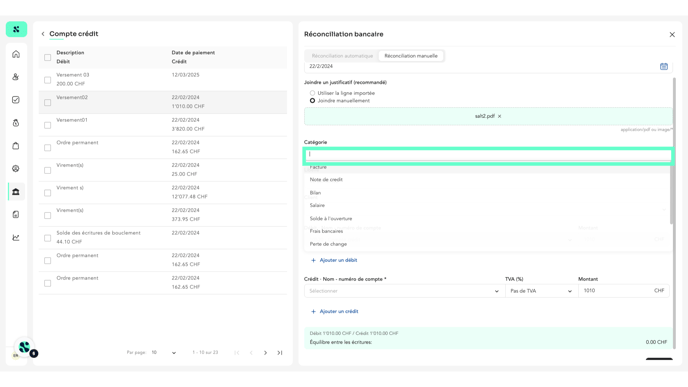The image size is (688, 387).
Task: Remove the attached salt2.pdf file
Action: pos(499,116)
